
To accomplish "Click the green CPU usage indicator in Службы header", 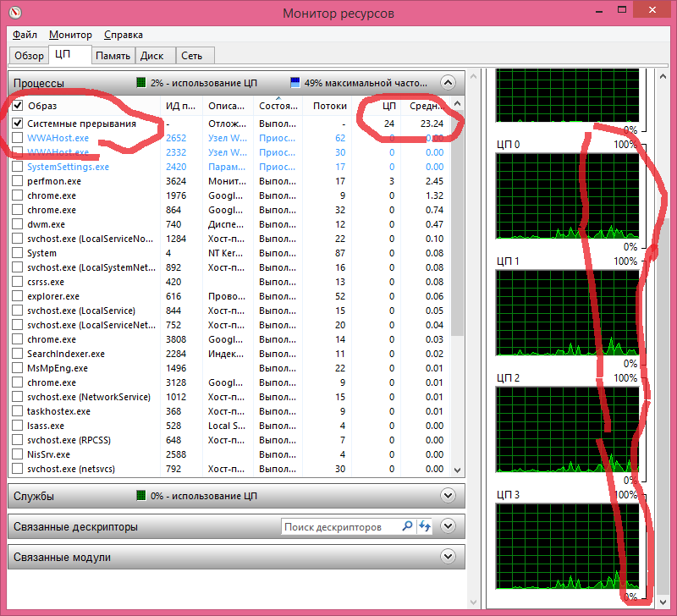I will (x=140, y=496).
